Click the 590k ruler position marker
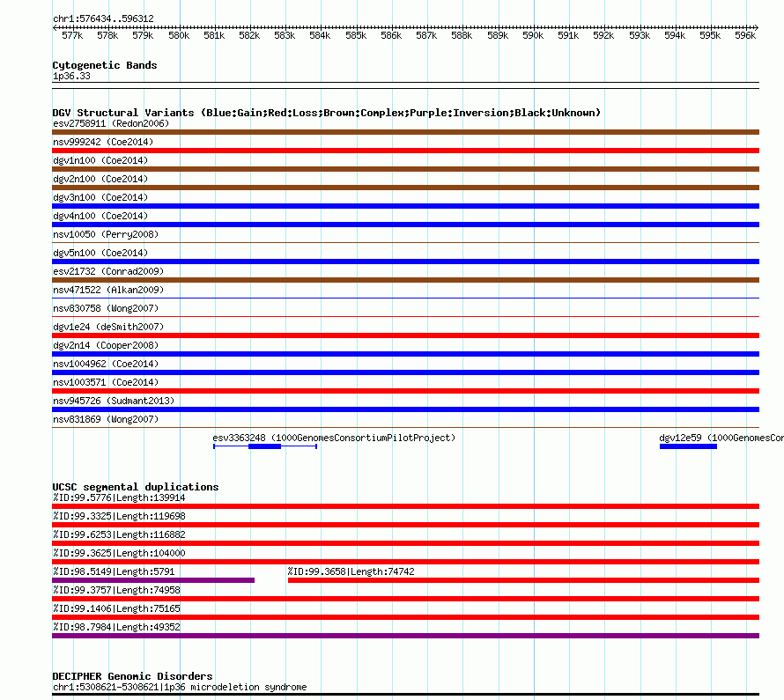This screenshot has width=784, height=700. point(533,35)
